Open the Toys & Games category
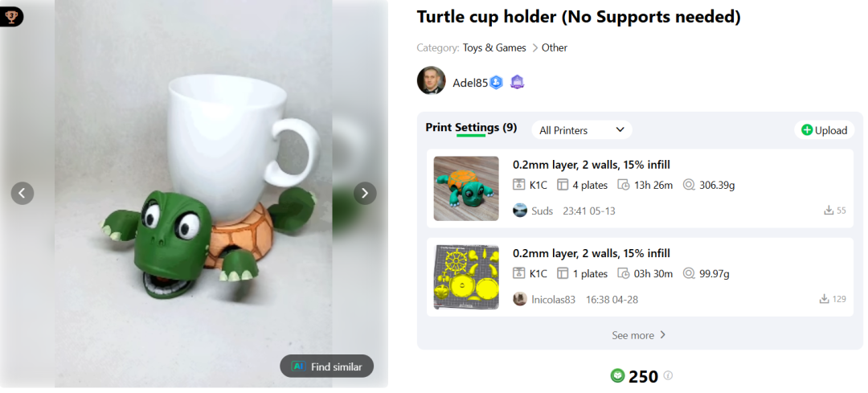Image resolution: width=868 pixels, height=393 pixels. coord(494,48)
